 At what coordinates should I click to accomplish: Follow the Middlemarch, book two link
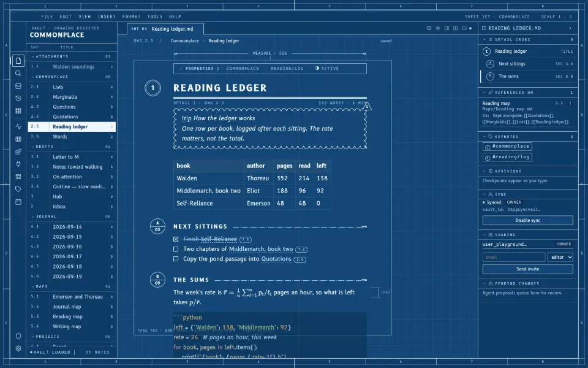tap(261, 249)
